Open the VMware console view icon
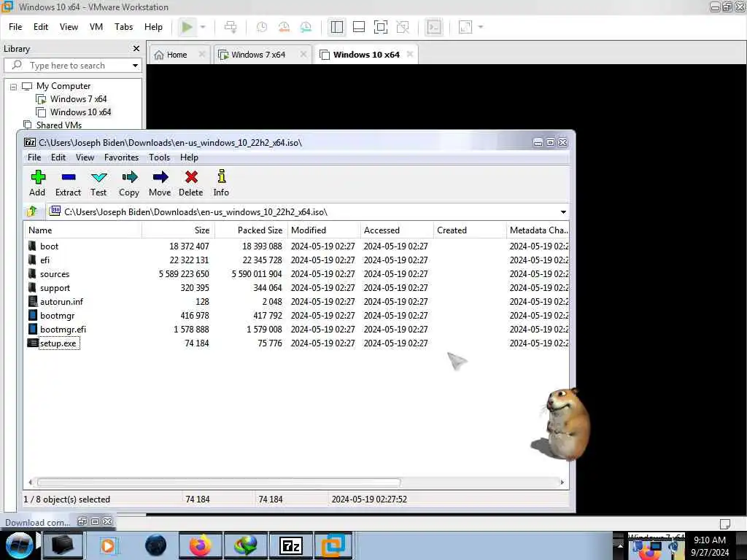 (434, 27)
